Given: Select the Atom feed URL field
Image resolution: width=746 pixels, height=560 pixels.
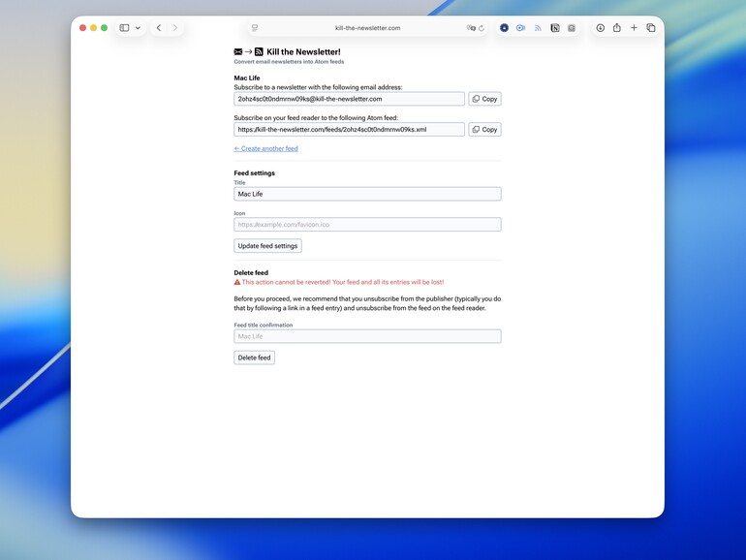Looking at the screenshot, I should point(349,130).
